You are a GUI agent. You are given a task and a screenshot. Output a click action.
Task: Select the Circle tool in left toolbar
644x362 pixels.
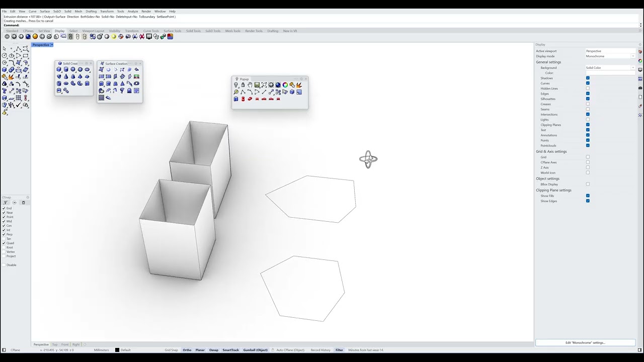(5, 56)
